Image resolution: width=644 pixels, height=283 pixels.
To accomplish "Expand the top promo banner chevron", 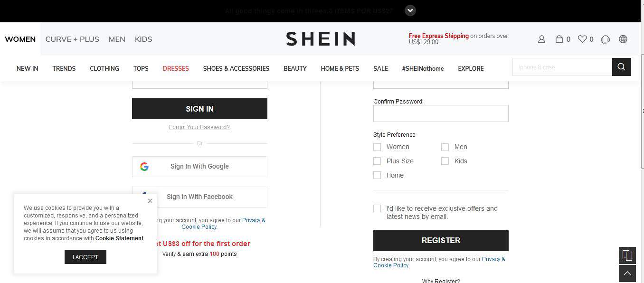I will pos(410,10).
